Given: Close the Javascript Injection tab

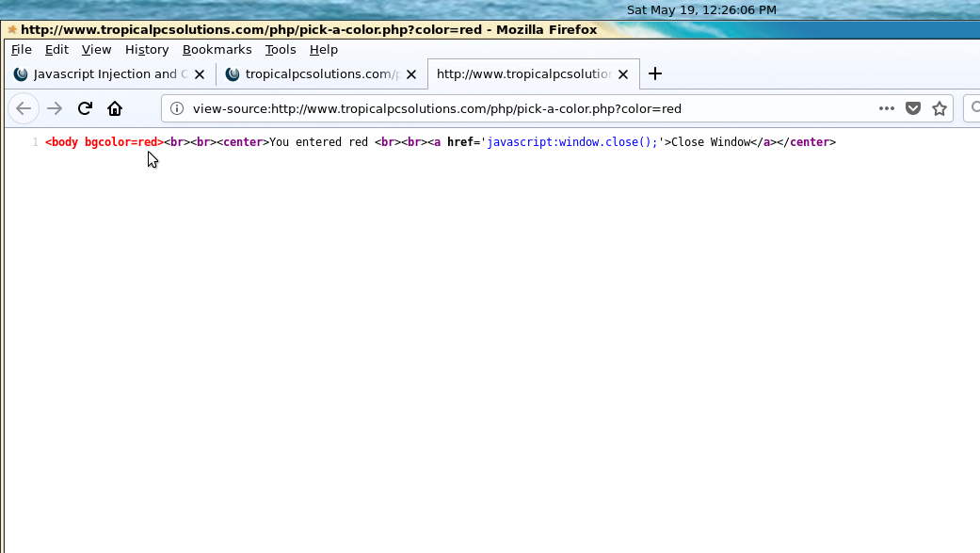Looking at the screenshot, I should (x=200, y=74).
